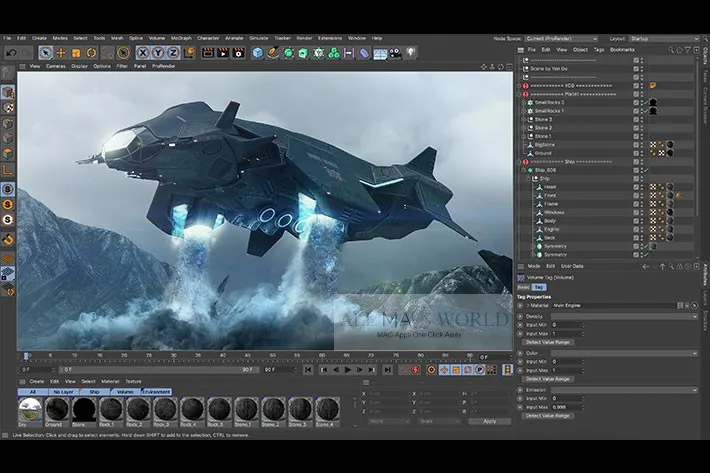710x473 pixels.
Task: Click the Record Active Objects keyframe button
Action: point(403,370)
